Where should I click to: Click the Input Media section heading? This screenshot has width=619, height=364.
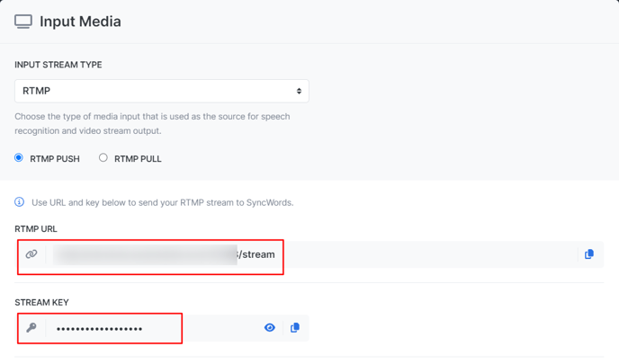pos(80,22)
